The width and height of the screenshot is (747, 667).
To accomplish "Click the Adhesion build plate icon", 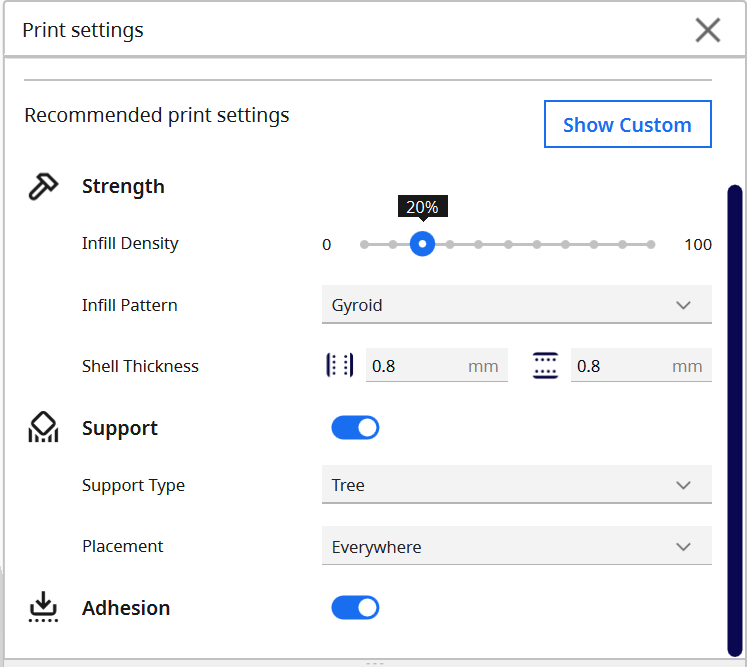I will (43, 607).
